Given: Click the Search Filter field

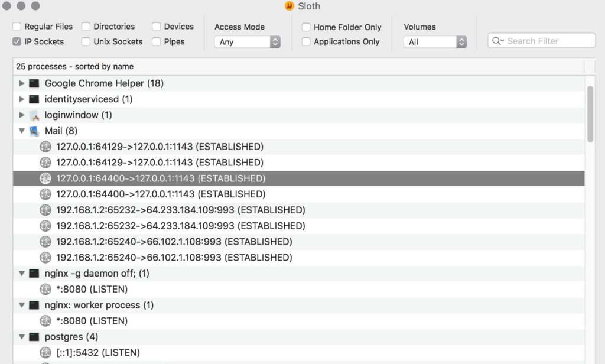Looking at the screenshot, I should [541, 41].
